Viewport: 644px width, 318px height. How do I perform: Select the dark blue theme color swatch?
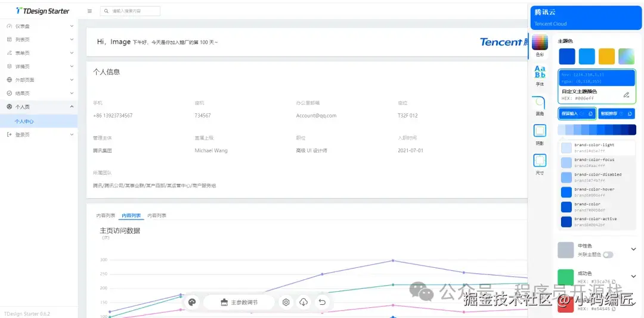567,56
